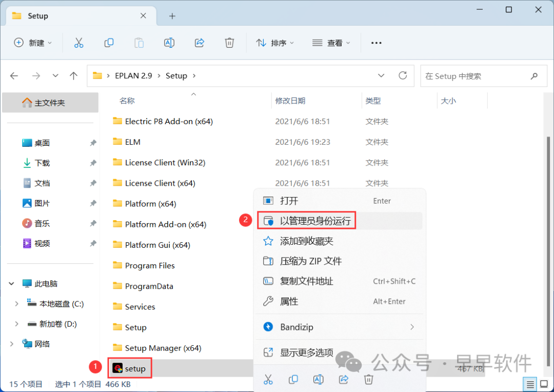Click the Delete trash icon in toolbar
554x392 pixels.
tap(229, 43)
